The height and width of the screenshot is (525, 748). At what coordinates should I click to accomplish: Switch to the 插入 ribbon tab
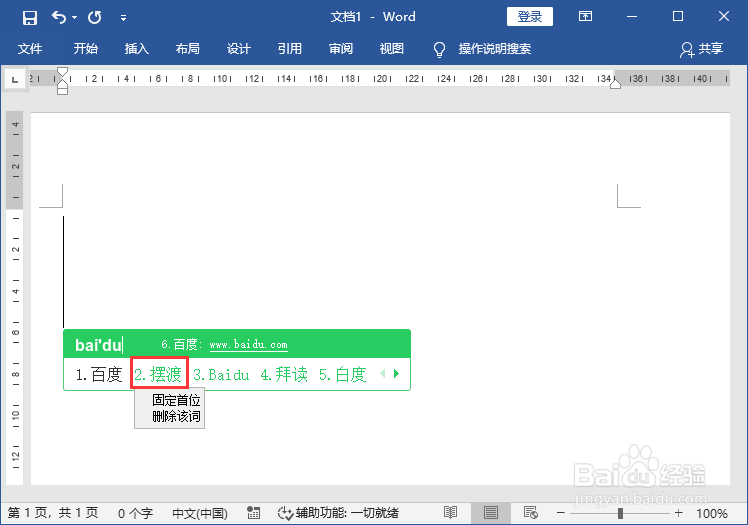137,49
